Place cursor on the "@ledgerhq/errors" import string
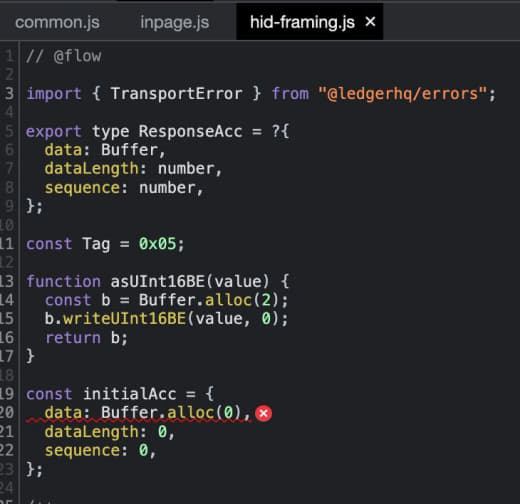Image resolution: width=520 pixels, height=504 pixels. (x=403, y=94)
